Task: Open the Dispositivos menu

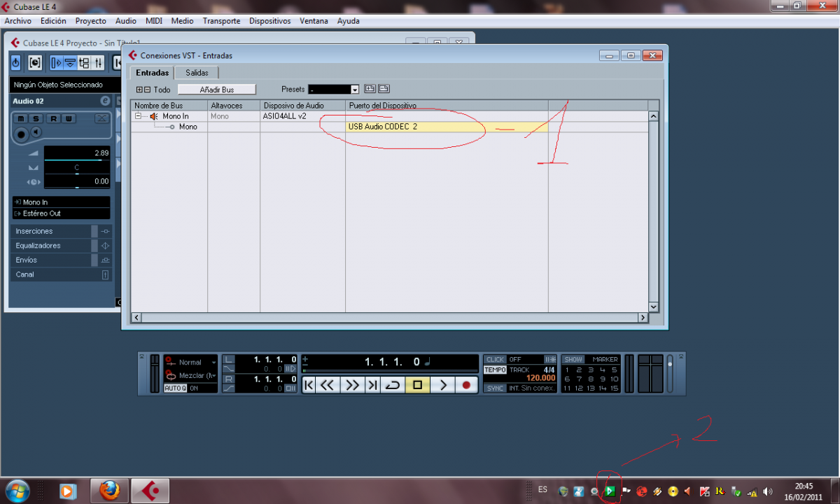Action: tap(269, 21)
